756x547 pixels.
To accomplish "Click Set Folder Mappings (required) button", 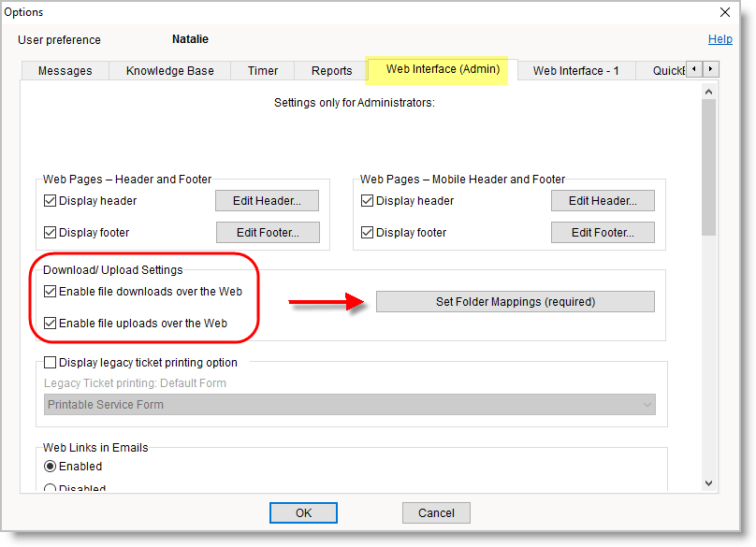I will pyautogui.click(x=515, y=302).
